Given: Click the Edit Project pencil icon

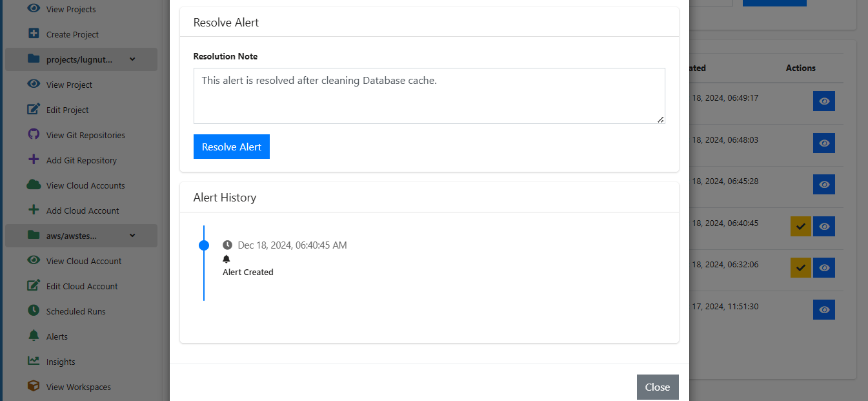Looking at the screenshot, I should coord(34,110).
